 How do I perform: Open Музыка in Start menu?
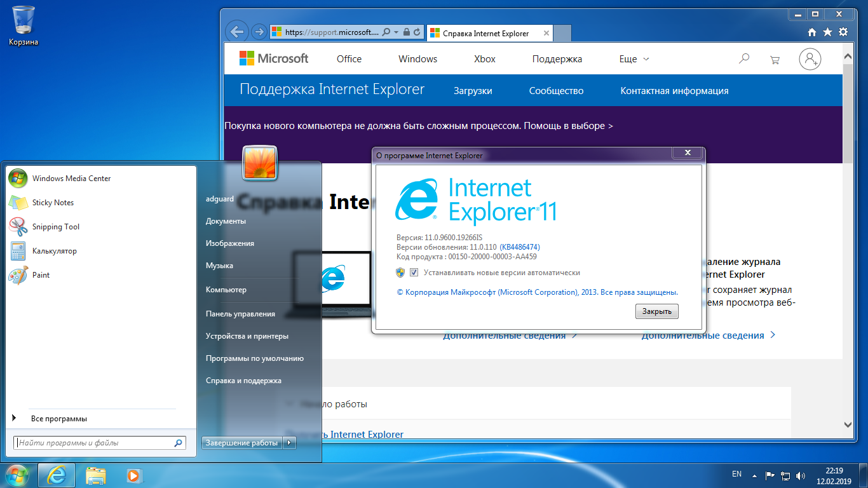[219, 266]
